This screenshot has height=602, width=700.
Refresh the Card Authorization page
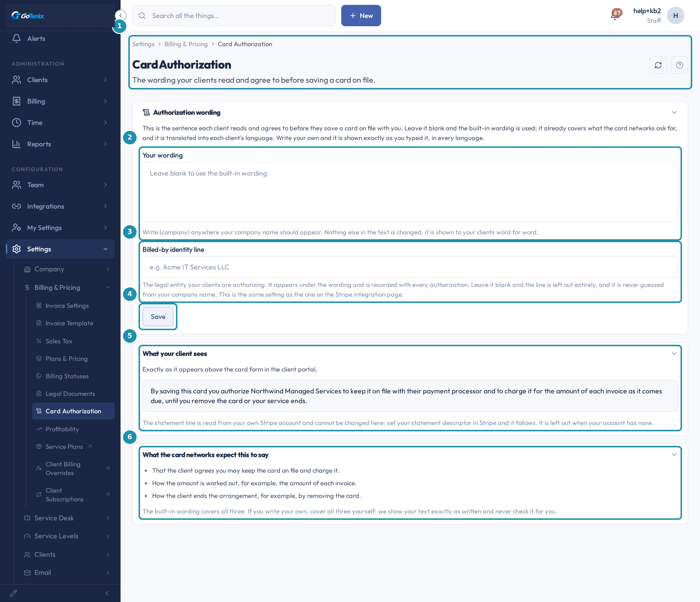point(658,65)
